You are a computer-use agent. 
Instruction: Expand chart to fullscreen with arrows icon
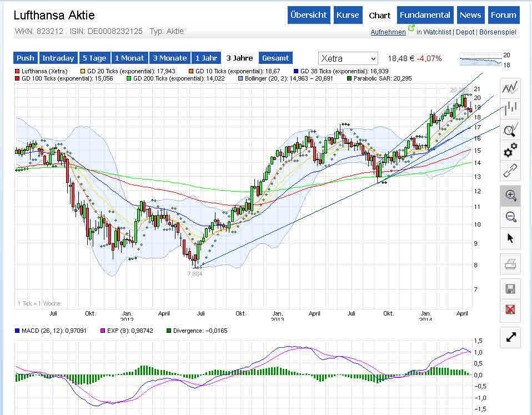tap(510, 337)
